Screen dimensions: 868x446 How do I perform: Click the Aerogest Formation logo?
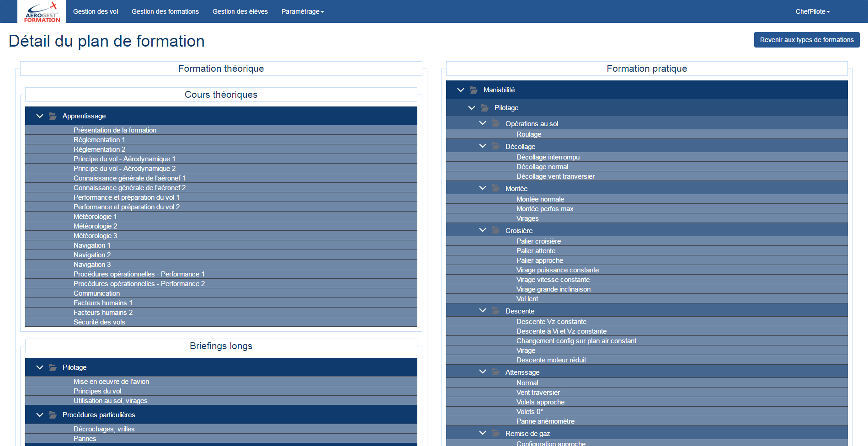click(42, 12)
